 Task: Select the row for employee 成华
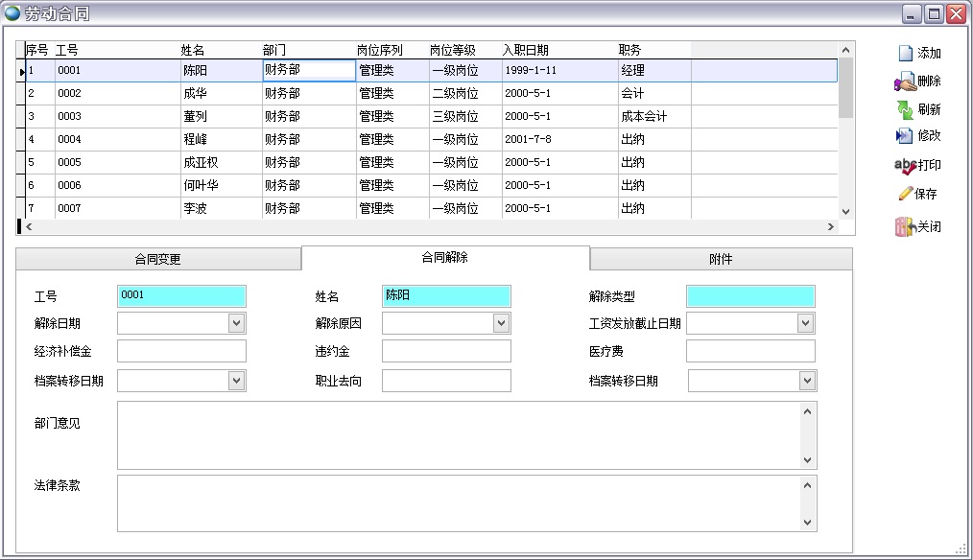(x=195, y=94)
